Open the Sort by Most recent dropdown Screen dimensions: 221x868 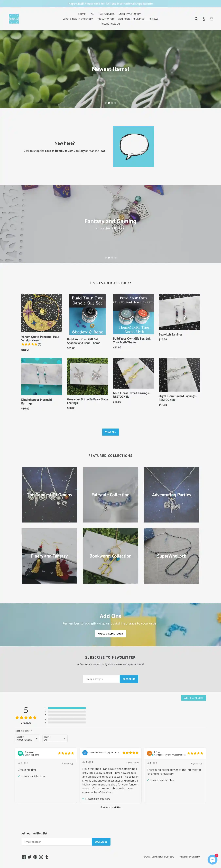(28, 738)
